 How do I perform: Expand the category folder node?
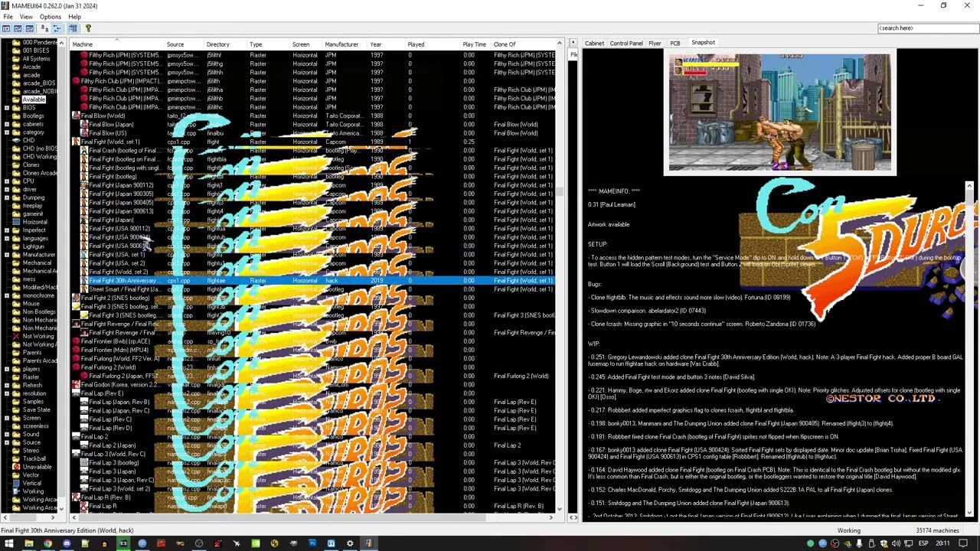click(x=7, y=132)
